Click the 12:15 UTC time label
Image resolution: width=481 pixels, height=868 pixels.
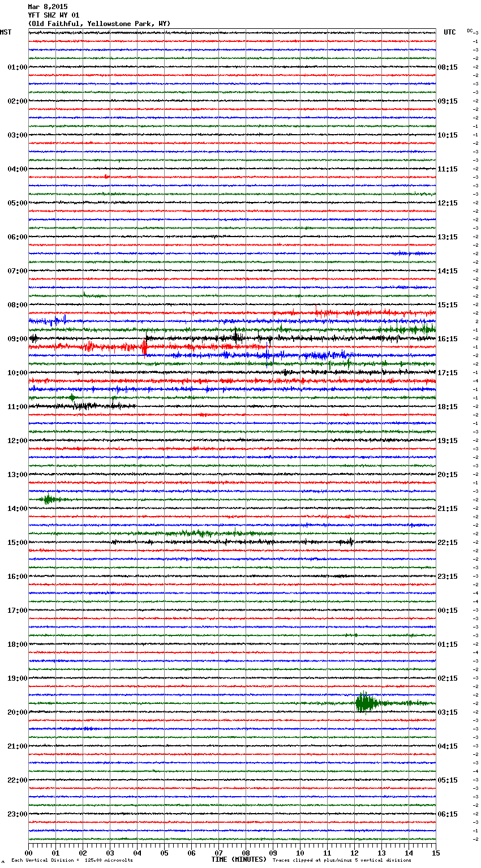tap(448, 203)
